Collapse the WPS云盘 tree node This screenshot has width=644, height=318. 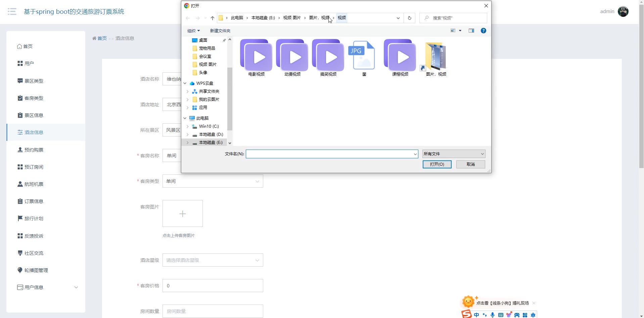[185, 83]
